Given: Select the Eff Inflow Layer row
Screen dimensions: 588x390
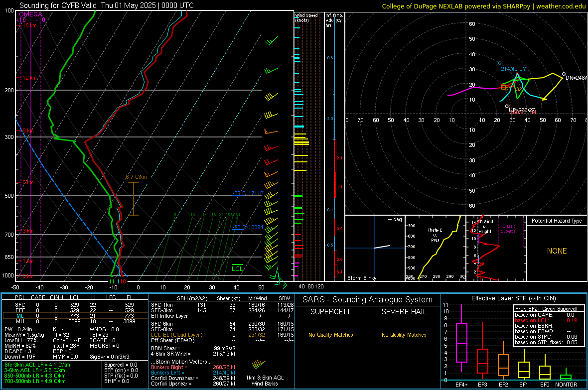Looking at the screenshot, I should tap(222, 316).
